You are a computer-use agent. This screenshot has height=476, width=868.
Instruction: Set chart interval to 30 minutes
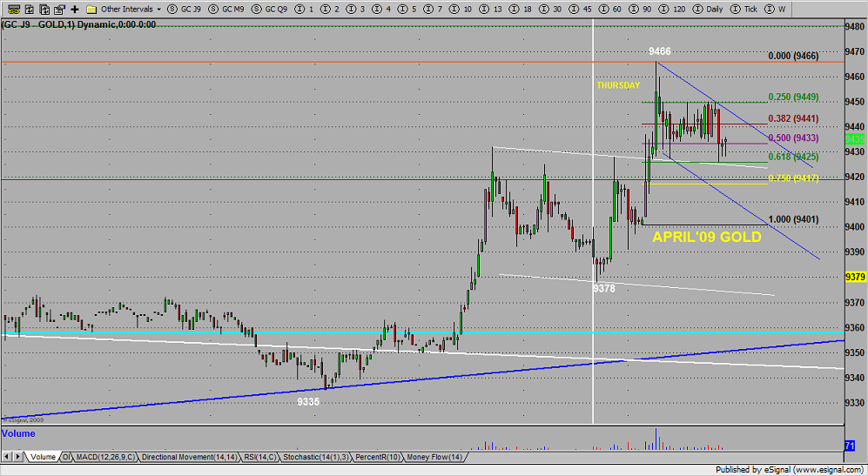tap(551, 10)
